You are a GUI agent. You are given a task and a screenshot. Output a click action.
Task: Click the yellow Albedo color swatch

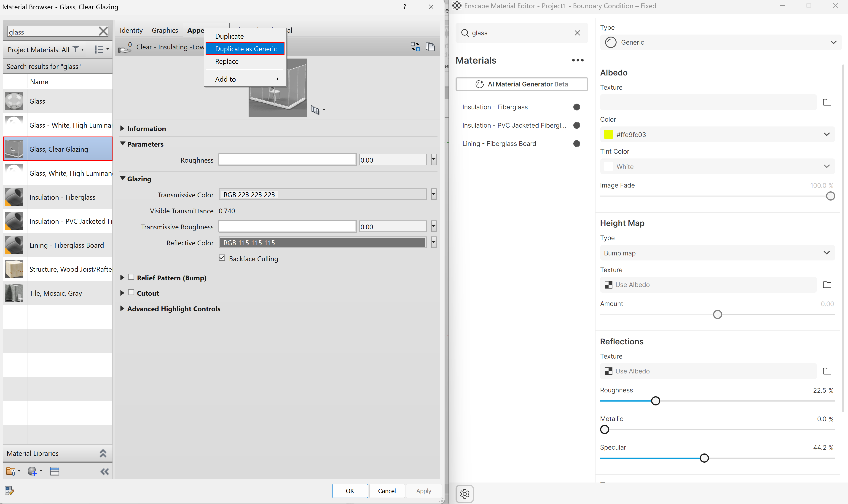[x=608, y=134]
